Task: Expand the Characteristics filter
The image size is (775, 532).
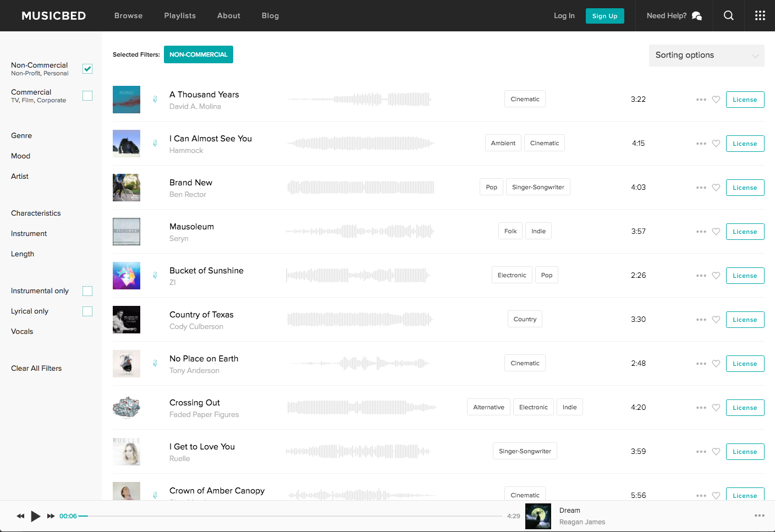Action: click(x=36, y=213)
